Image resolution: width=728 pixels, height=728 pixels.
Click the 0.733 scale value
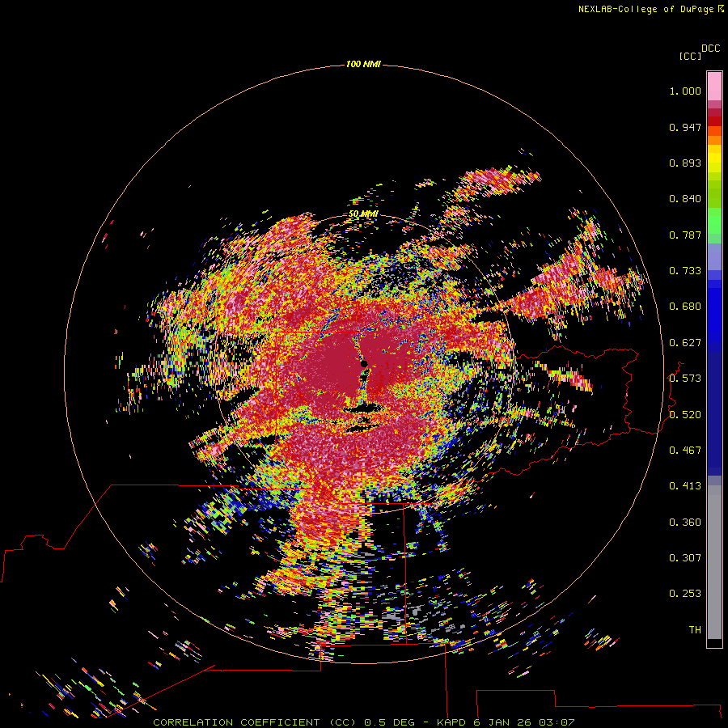685,271
